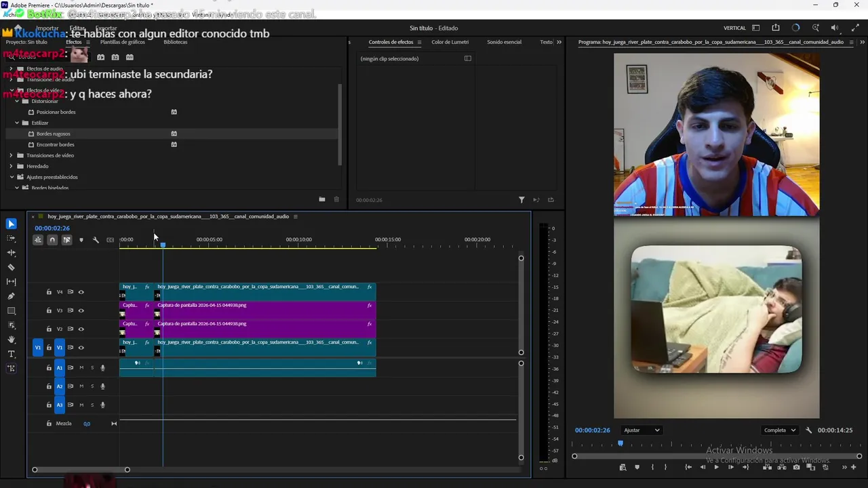Click Go to Out point button
Image resolution: width=868 pixels, height=488 pixels.
(x=745, y=467)
